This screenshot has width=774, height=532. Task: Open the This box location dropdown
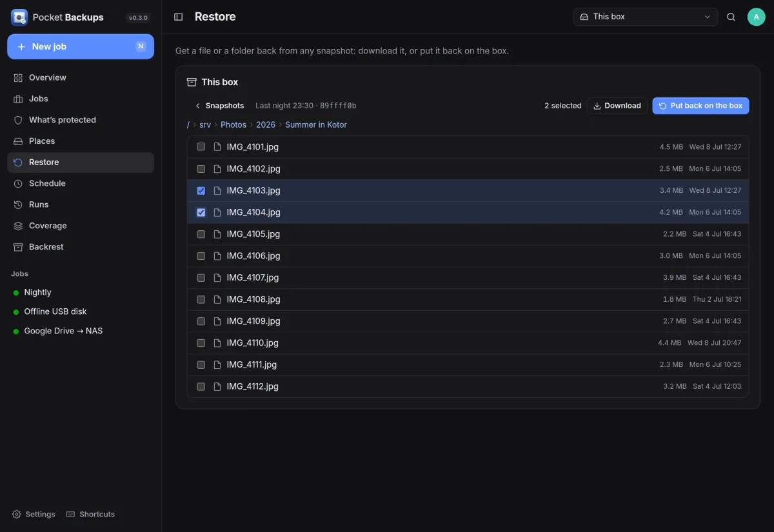tap(646, 17)
